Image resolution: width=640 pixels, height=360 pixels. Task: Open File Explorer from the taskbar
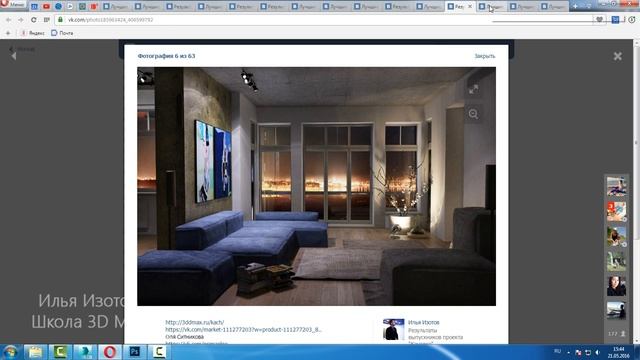(35, 352)
